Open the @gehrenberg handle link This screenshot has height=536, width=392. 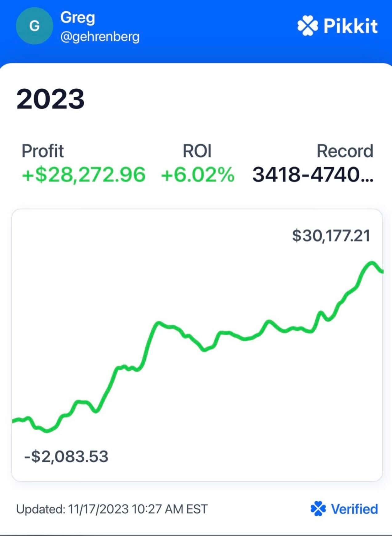coord(100,37)
